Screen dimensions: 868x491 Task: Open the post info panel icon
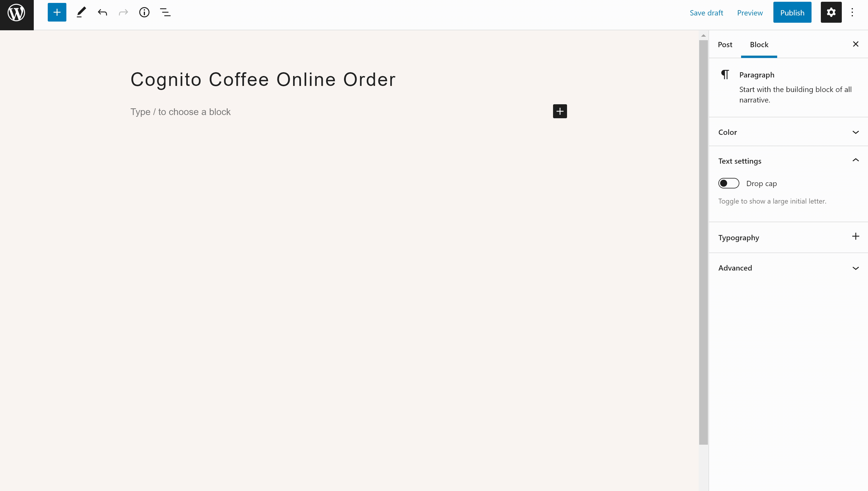[x=144, y=13]
